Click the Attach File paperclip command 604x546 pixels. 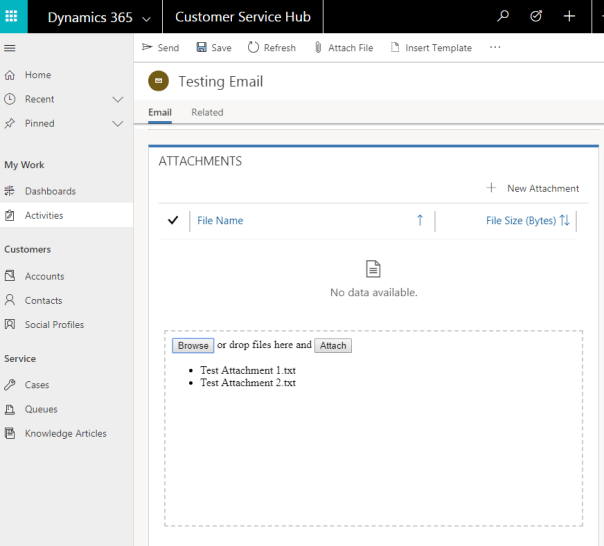pos(343,48)
